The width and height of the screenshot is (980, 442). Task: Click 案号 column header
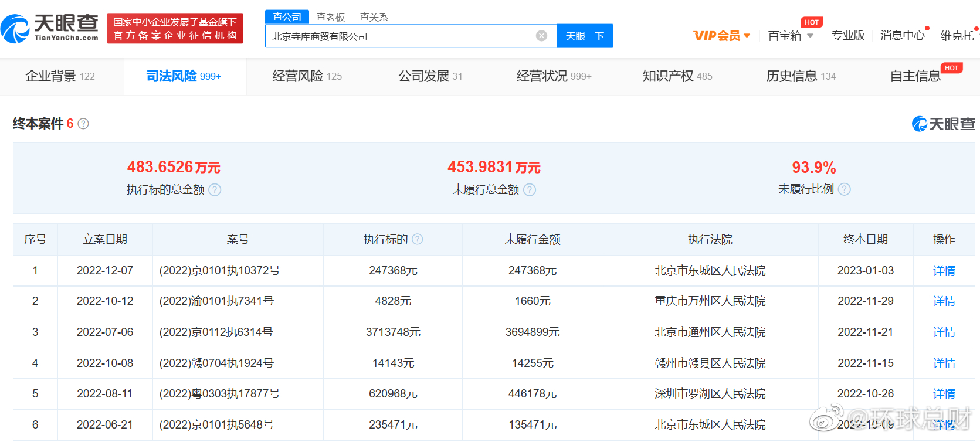point(238,239)
